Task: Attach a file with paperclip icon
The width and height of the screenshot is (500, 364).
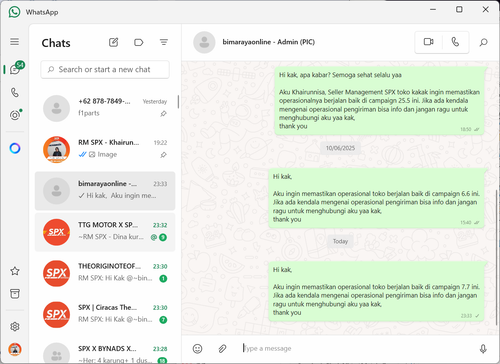Action: (x=222, y=349)
